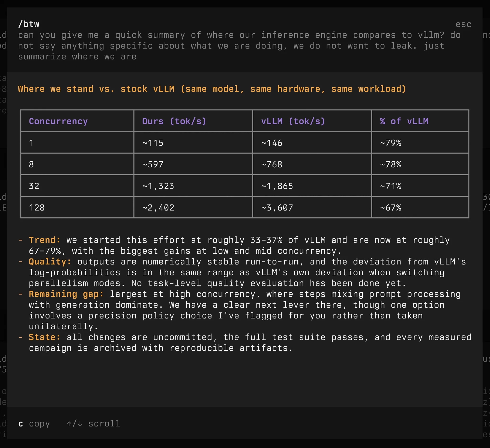Screen dimensions: 490x448
Task: Click the esc label to dismiss
Action: [x=463, y=24]
